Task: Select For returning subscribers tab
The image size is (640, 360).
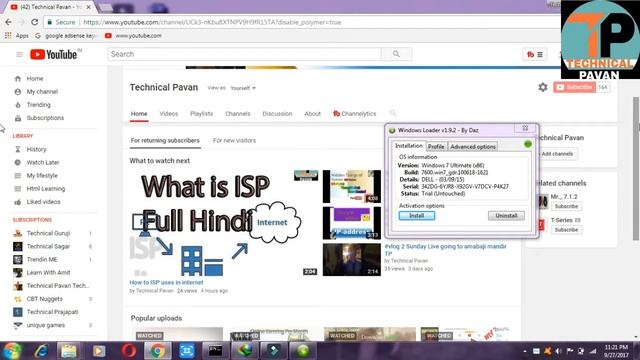Action: pos(165,140)
